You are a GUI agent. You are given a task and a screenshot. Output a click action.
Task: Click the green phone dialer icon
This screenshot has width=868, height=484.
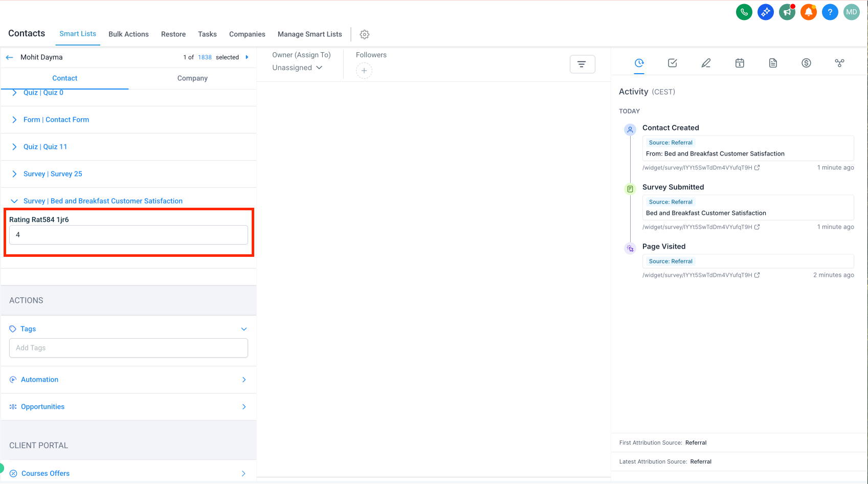pos(744,12)
